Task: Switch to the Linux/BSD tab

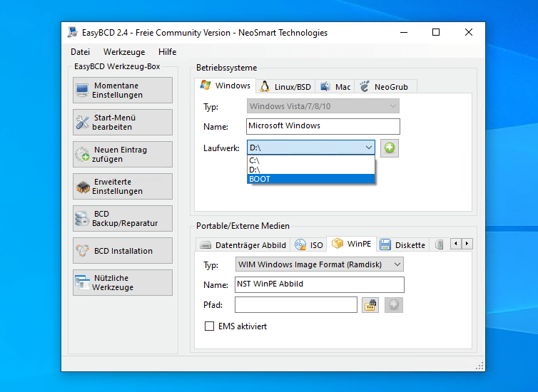Action: pyautogui.click(x=285, y=87)
